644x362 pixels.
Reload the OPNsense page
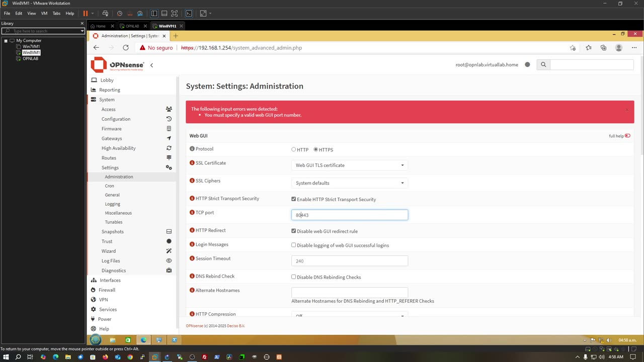(x=126, y=48)
